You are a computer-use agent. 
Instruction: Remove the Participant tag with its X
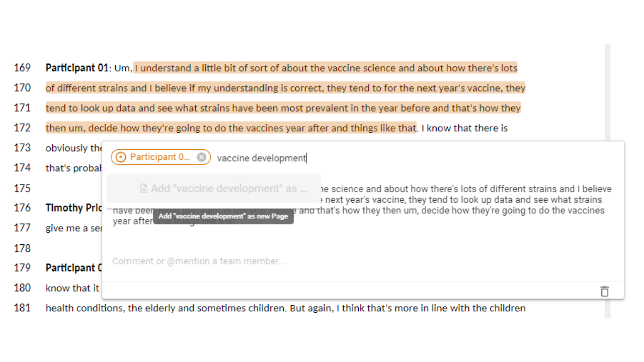pos(201,157)
